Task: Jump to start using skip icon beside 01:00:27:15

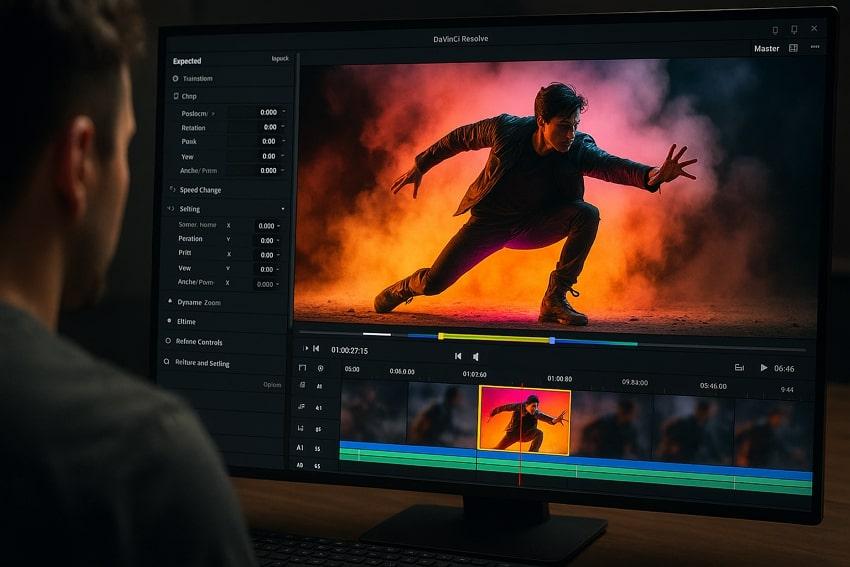Action: click(x=316, y=349)
